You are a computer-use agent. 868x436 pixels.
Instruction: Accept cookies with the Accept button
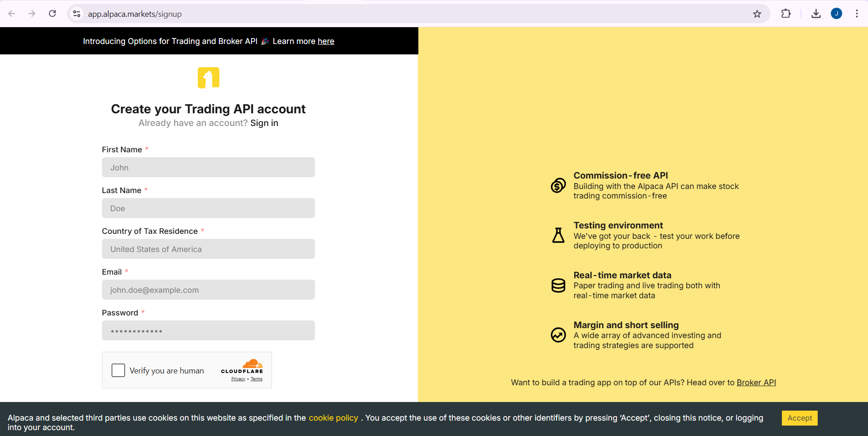[x=800, y=418]
